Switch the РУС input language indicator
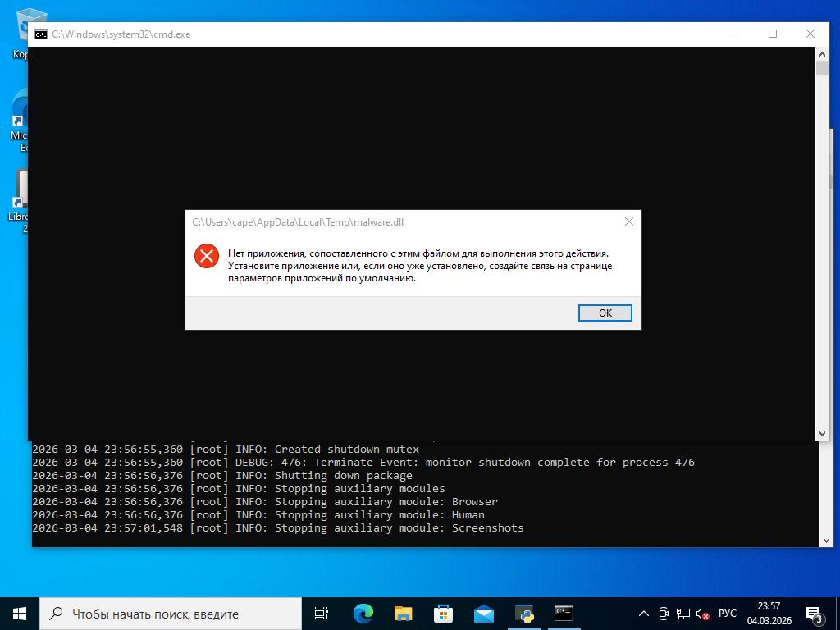 coord(727,614)
